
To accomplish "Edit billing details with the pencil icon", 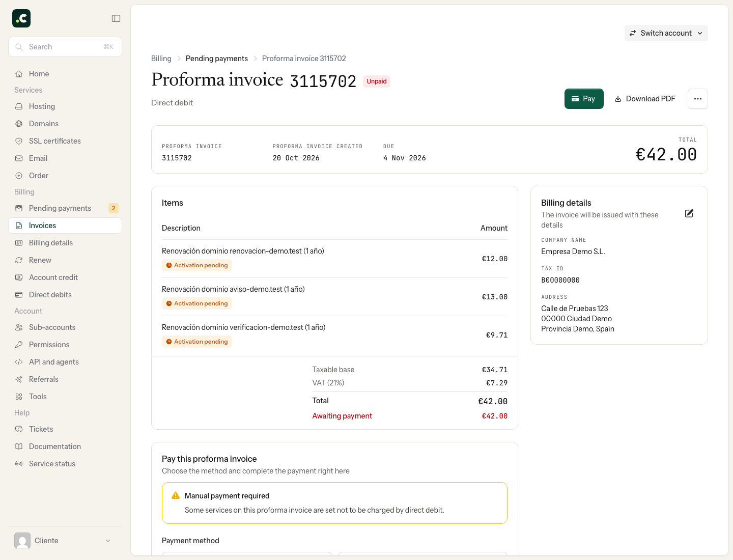I will pyautogui.click(x=689, y=213).
